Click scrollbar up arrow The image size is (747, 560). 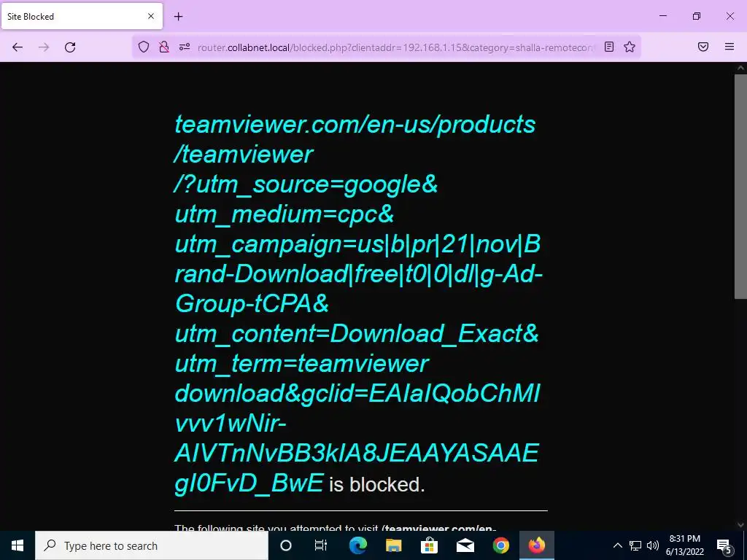click(740, 68)
